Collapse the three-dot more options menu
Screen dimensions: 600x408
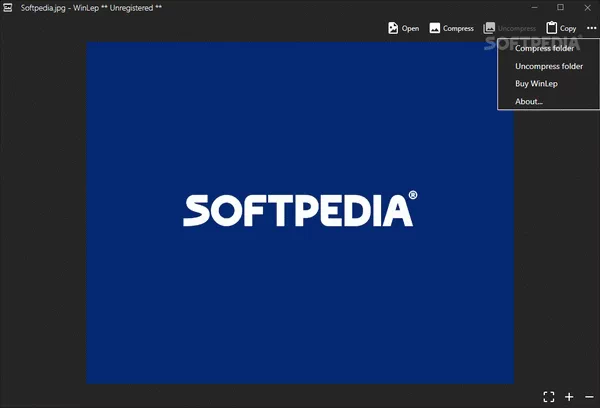(x=591, y=29)
